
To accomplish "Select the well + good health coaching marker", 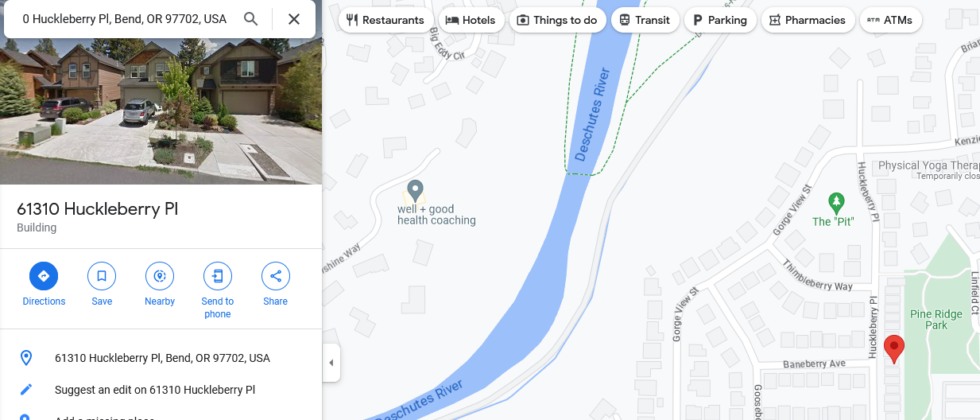I will click(x=414, y=191).
